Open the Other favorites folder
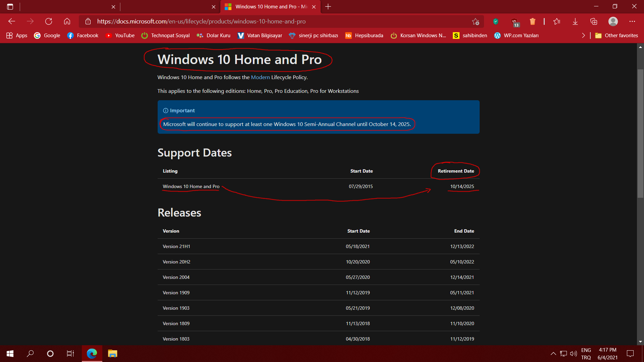The width and height of the screenshot is (644, 362). 616,36
